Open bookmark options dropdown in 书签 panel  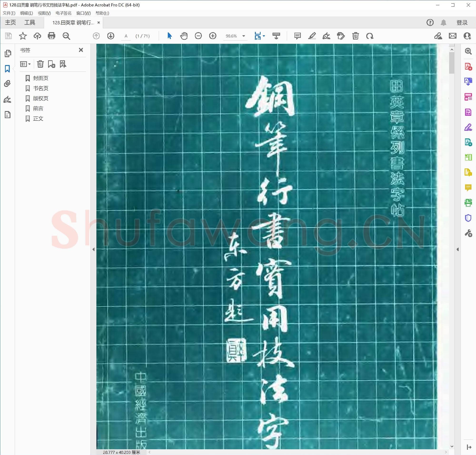pyautogui.click(x=25, y=64)
